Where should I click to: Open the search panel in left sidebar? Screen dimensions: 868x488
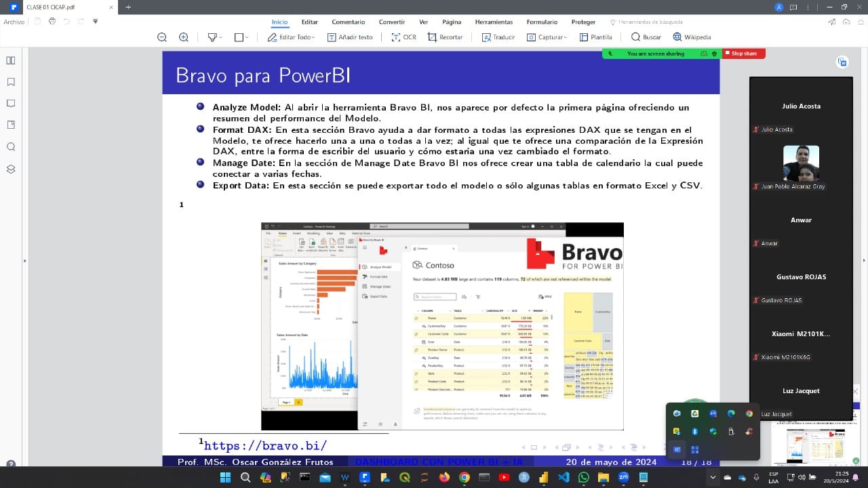click(11, 147)
